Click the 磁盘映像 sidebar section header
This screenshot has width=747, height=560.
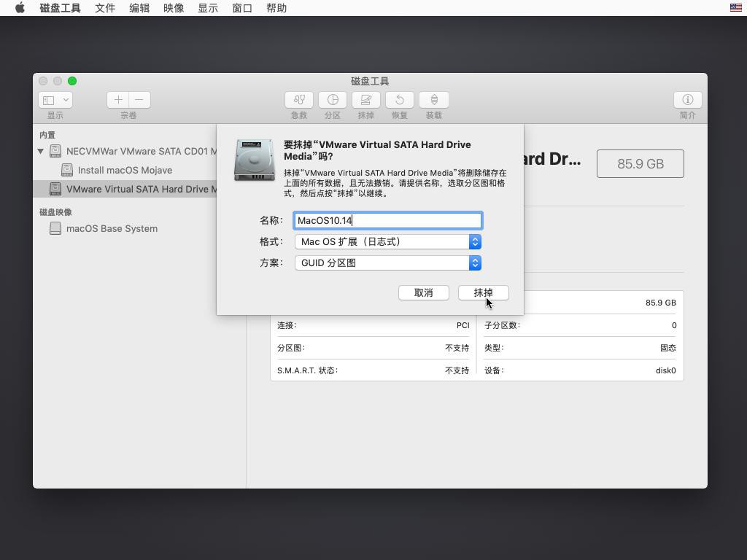(x=55, y=212)
